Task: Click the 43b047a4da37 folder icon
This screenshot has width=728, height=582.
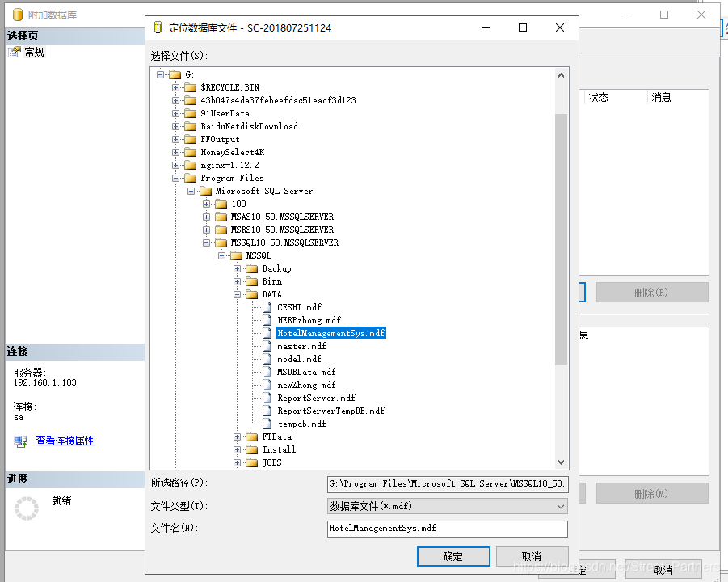Action: pyautogui.click(x=191, y=100)
